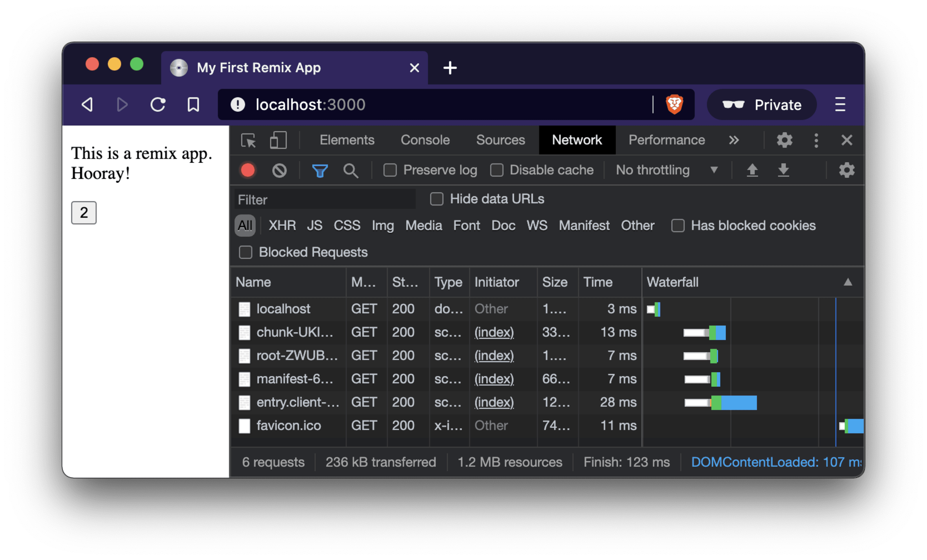Image resolution: width=927 pixels, height=560 pixels.
Task: Click the browser back arrow
Action: pos(87,105)
